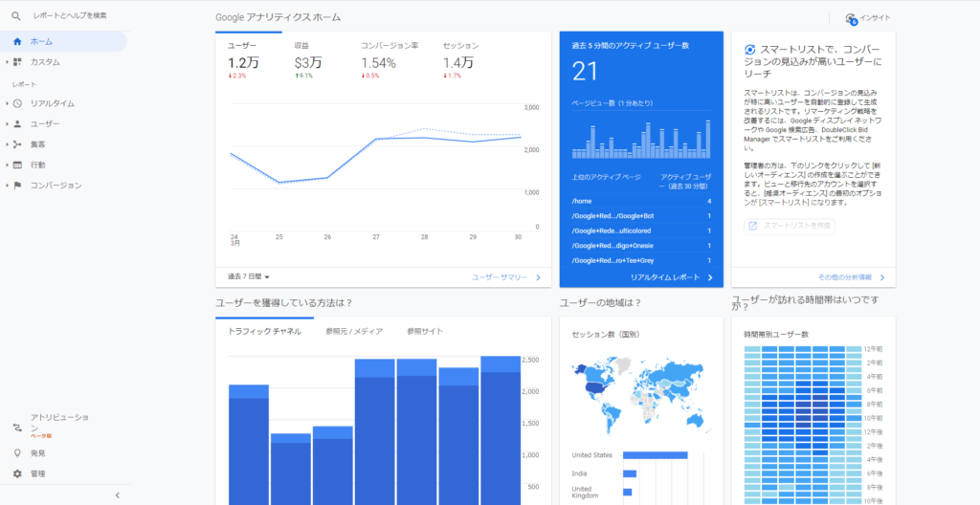The height and width of the screenshot is (505, 980).
Task: Click the smart list circular logo icon
Action: tap(750, 50)
